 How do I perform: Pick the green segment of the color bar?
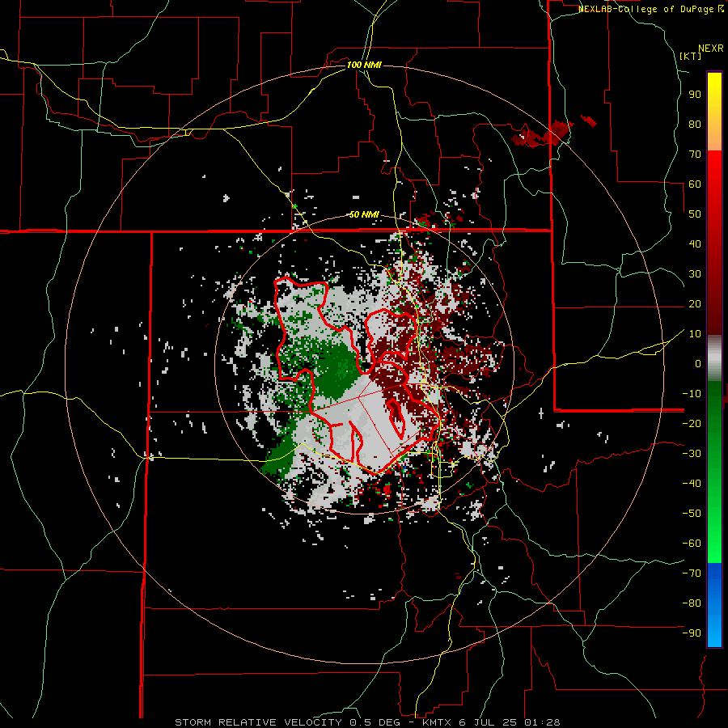714,472
